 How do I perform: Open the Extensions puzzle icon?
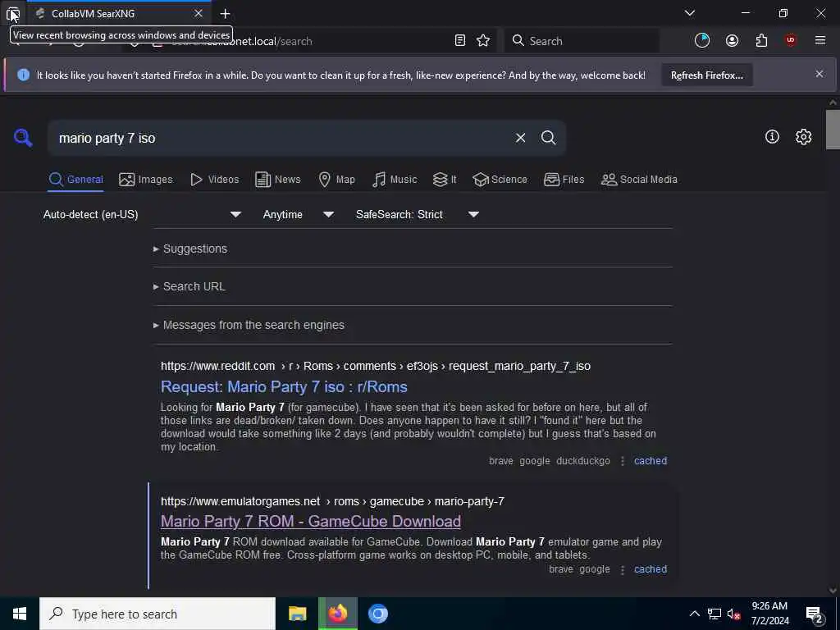761,41
